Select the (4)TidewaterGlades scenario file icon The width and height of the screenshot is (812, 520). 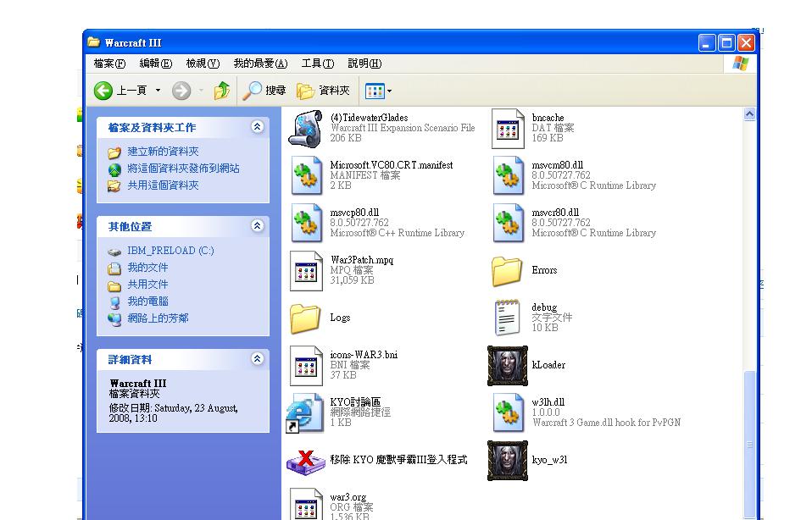tap(305, 129)
